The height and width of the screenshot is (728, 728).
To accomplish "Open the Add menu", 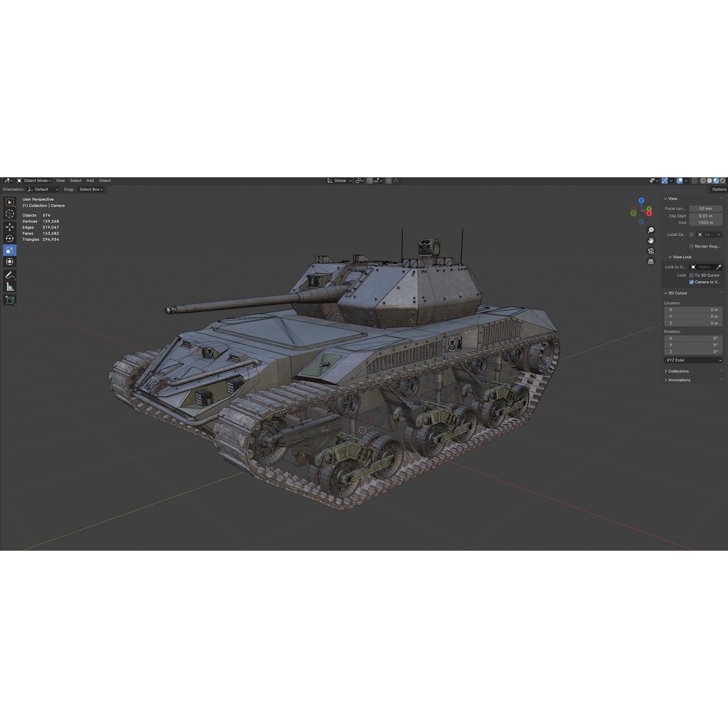I will pos(90,180).
